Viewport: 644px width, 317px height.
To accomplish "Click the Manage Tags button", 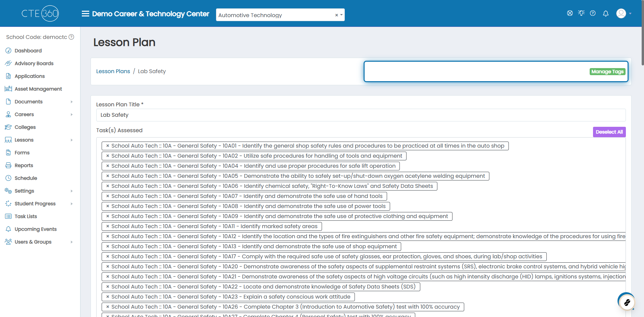I will tap(607, 71).
